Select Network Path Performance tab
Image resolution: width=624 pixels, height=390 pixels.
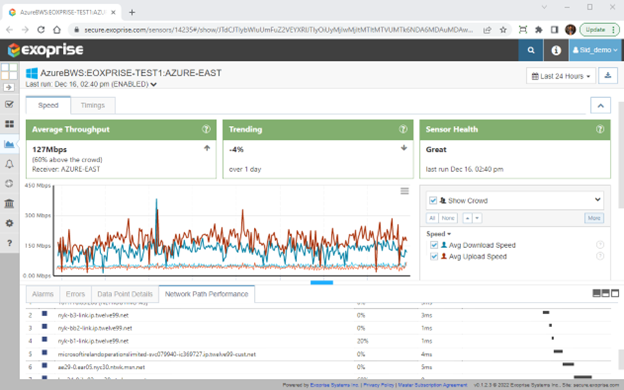[207, 294]
